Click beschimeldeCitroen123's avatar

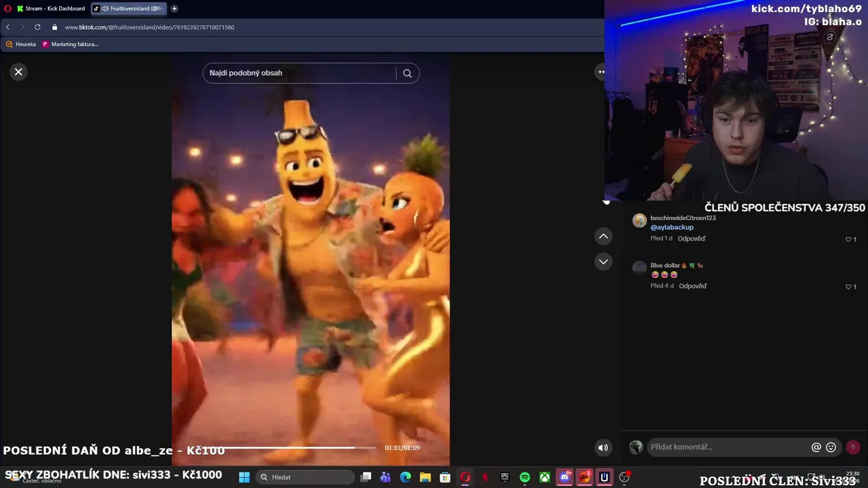tap(639, 220)
